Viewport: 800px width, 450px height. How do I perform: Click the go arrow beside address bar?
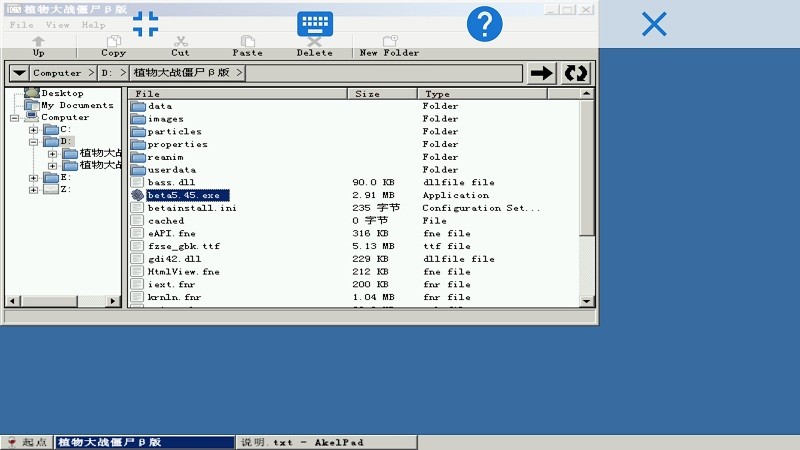[x=542, y=73]
